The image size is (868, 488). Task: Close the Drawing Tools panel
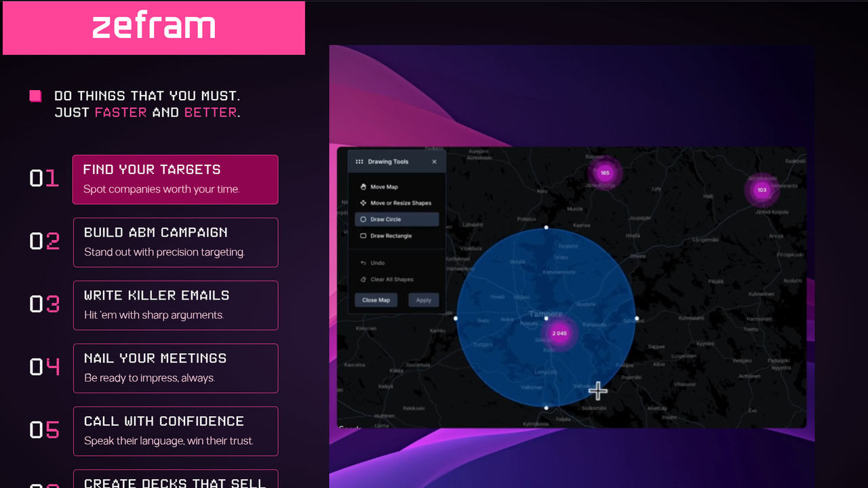[x=435, y=162]
